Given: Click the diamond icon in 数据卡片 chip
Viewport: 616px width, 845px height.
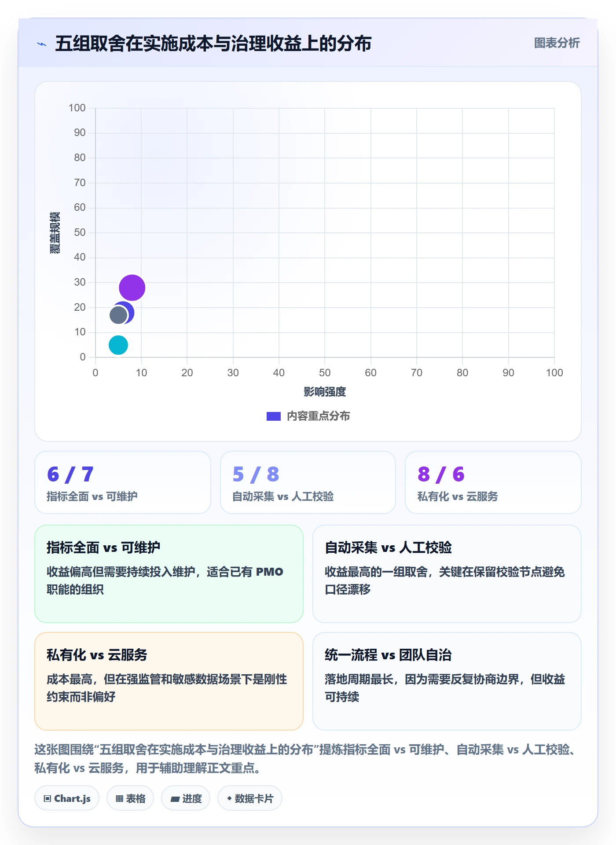Looking at the screenshot, I should [229, 798].
